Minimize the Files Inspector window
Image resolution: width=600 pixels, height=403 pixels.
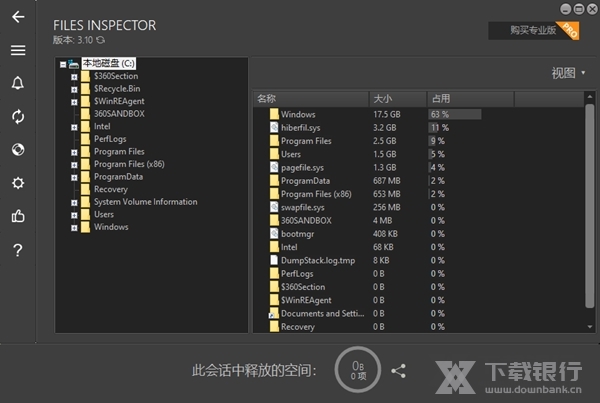click(x=566, y=9)
